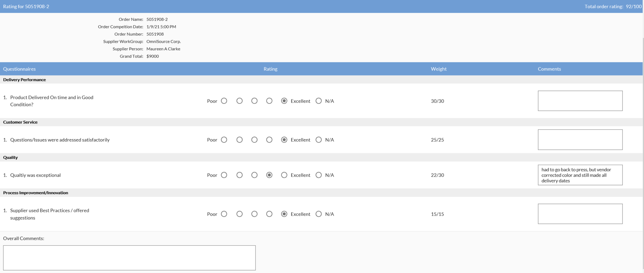This screenshot has width=644, height=273.
Task: Select fourth rating for Supplier used Best Practices
Action: coord(269,214)
